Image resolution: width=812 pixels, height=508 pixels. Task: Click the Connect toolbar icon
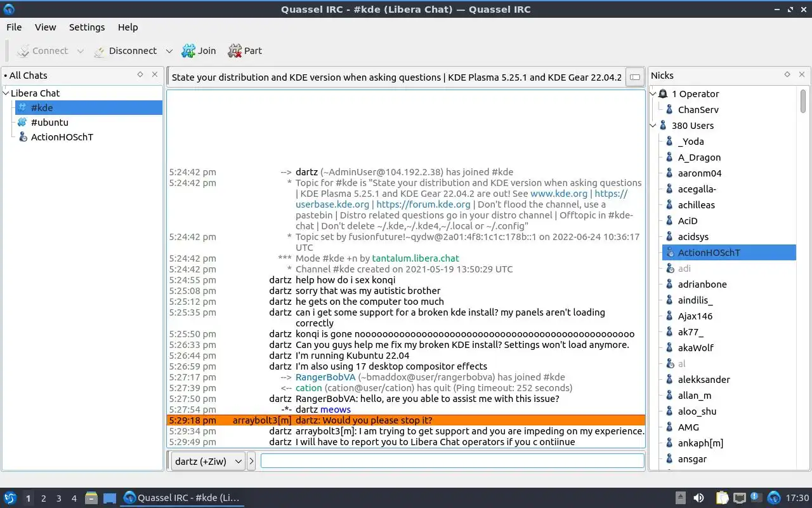(x=23, y=51)
